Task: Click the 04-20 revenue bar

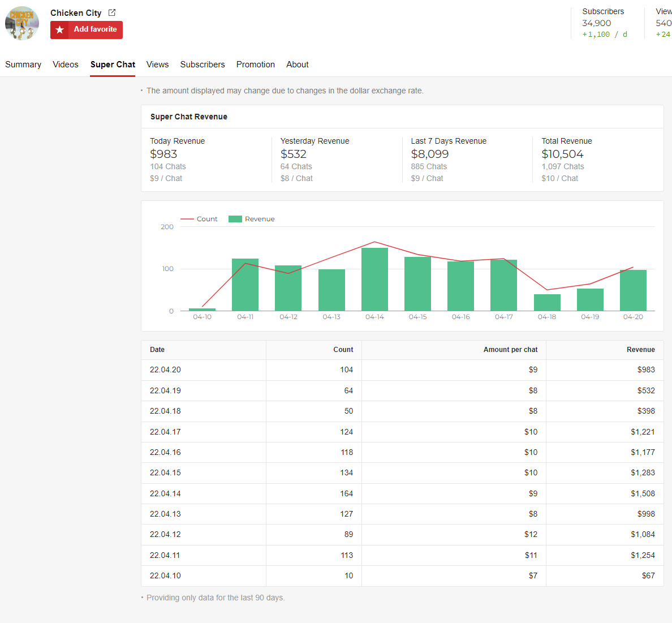Action: (633, 290)
